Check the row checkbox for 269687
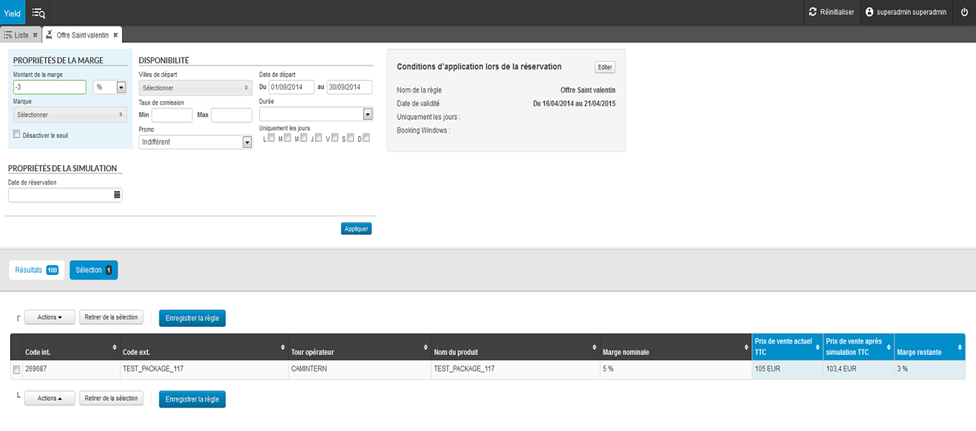This screenshot has height=431, width=976. point(16,369)
